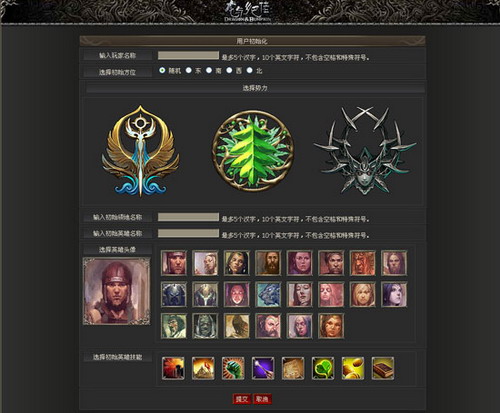Select the 北 north position radio button
This screenshot has height=413, width=500.
click(249, 70)
